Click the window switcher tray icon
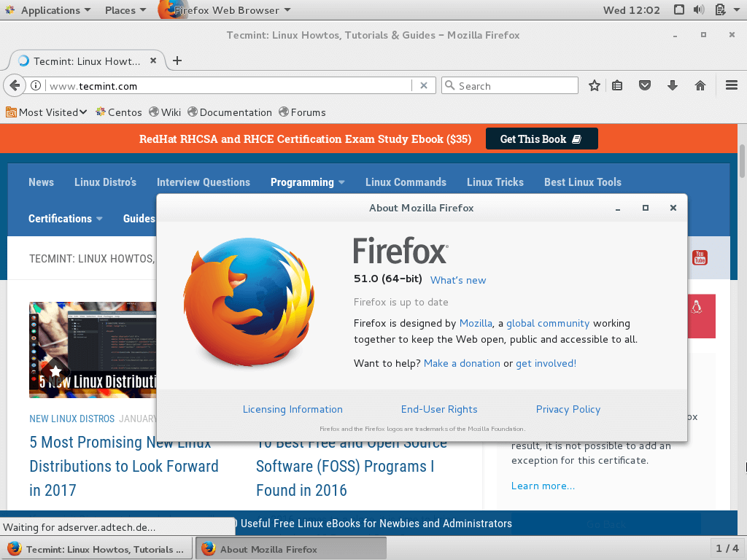Screen dimensions: 747x560 (679, 10)
